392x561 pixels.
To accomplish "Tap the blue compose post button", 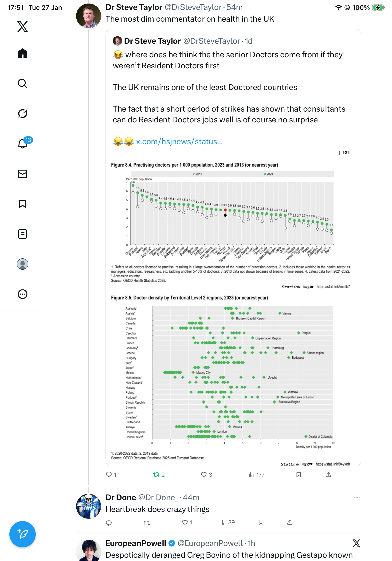I will (23, 534).
